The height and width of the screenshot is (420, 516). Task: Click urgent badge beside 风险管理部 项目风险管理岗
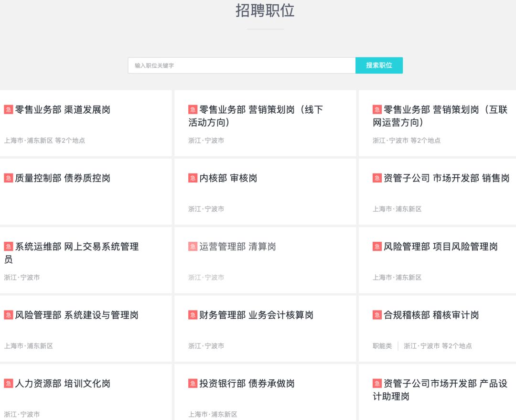coord(377,247)
